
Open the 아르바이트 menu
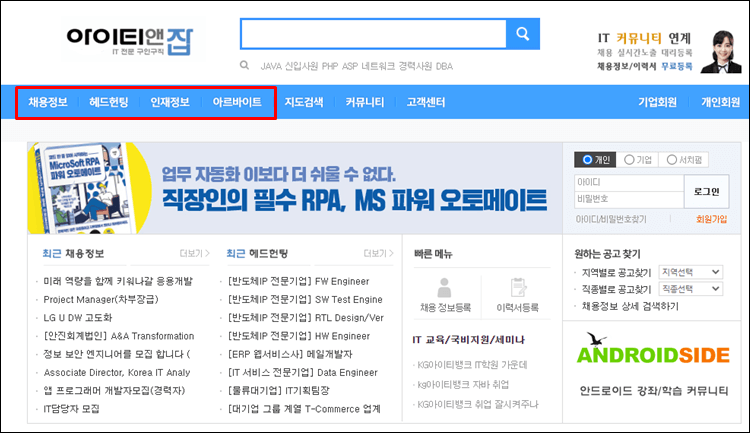237,102
